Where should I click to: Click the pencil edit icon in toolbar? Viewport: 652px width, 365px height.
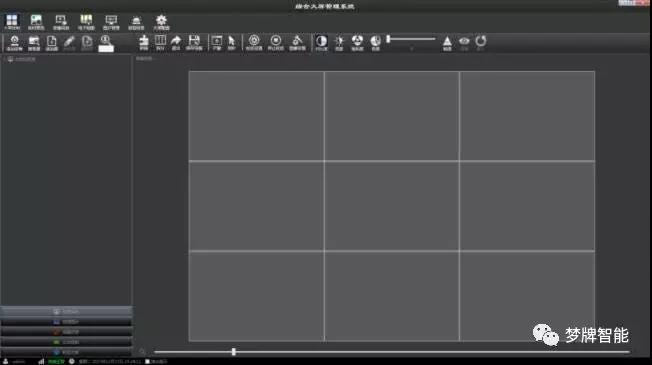click(x=69, y=42)
